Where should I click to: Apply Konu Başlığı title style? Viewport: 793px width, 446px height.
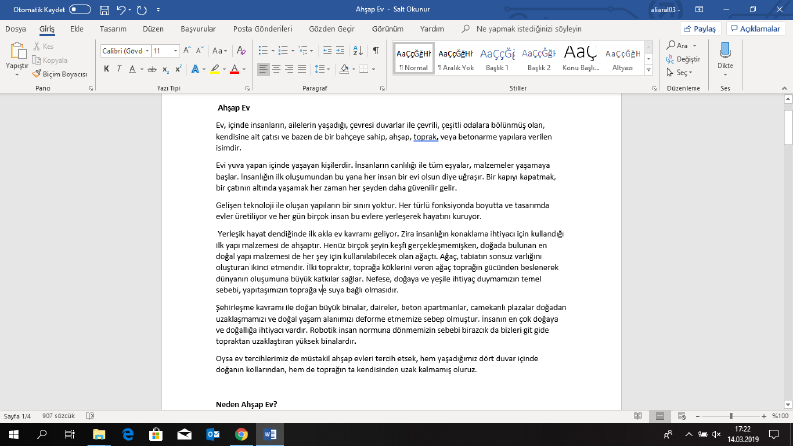[581, 58]
